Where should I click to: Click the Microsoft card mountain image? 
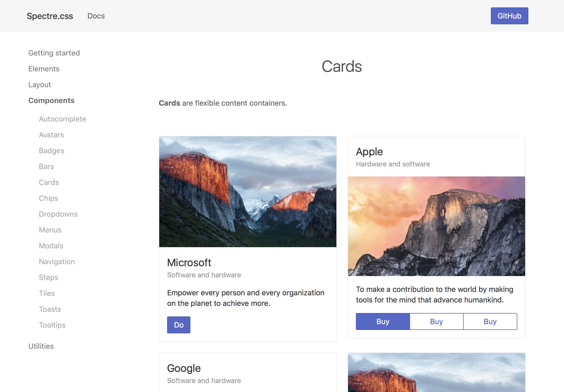point(248,192)
